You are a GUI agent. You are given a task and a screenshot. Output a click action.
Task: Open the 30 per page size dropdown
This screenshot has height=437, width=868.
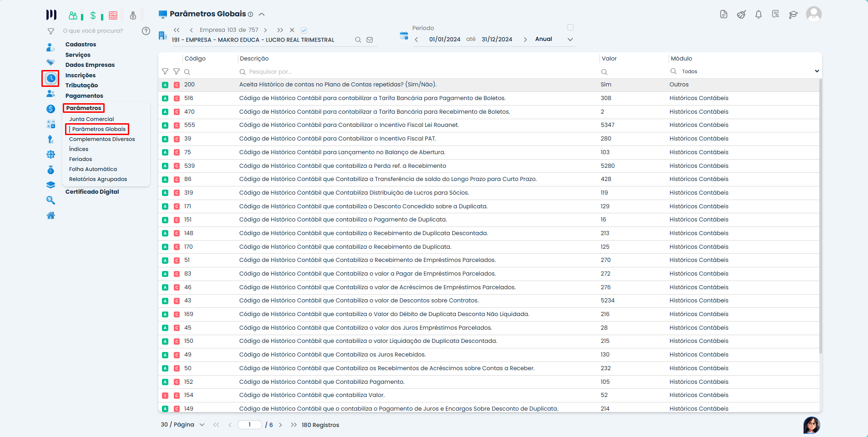tap(202, 425)
